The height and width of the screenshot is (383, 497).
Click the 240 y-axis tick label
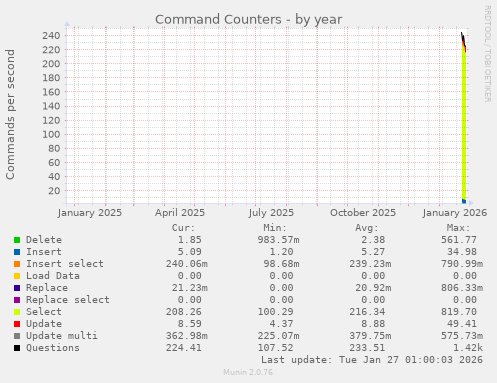pyautogui.click(x=51, y=36)
